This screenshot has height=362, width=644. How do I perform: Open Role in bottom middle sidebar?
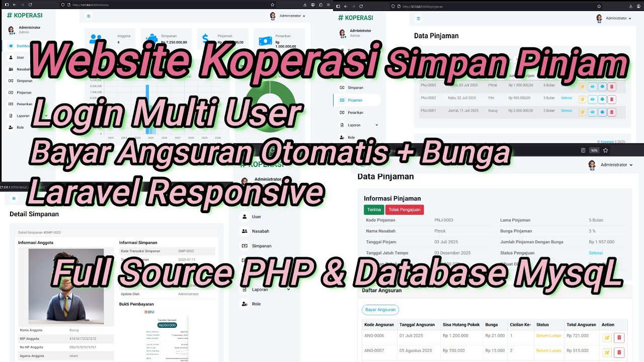click(252, 304)
